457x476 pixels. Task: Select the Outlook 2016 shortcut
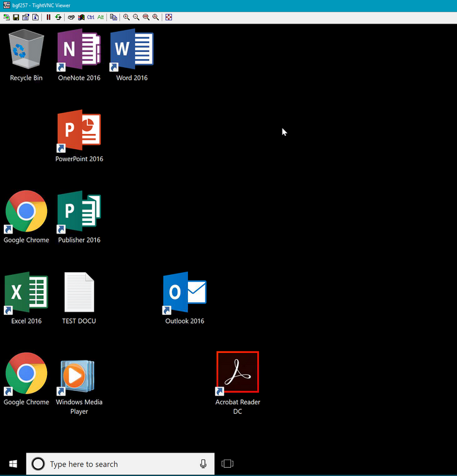pyautogui.click(x=185, y=298)
